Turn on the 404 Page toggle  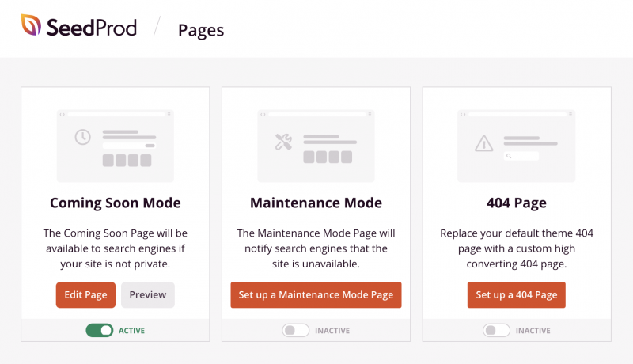(x=496, y=330)
